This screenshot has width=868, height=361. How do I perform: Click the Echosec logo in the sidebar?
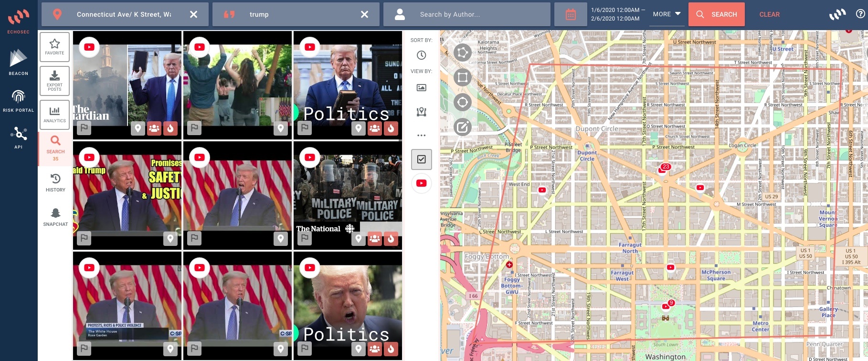click(x=18, y=21)
